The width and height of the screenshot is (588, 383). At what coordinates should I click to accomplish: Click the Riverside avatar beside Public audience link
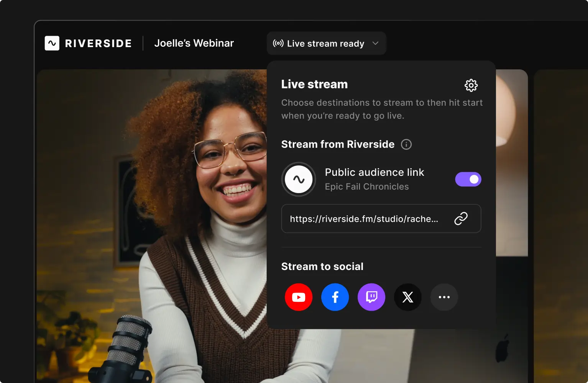(299, 179)
